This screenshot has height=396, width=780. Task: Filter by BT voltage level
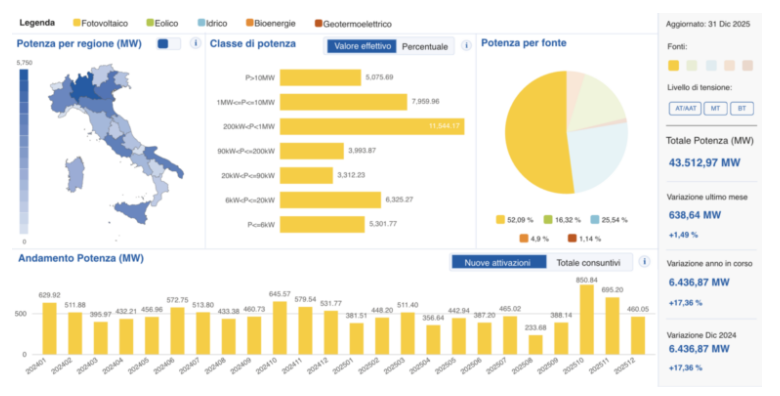point(742,108)
